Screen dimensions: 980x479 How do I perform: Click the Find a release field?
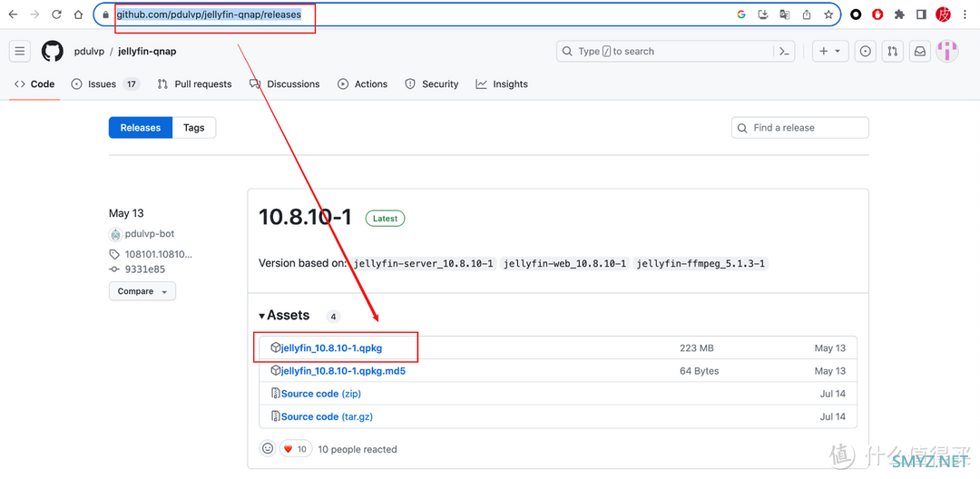click(800, 127)
